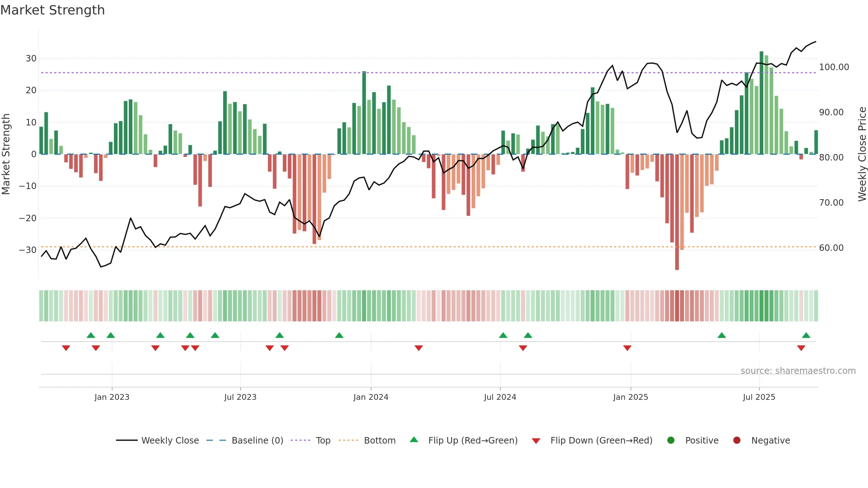
Task: Click the Negative red circle in legend
Action: 737,440
